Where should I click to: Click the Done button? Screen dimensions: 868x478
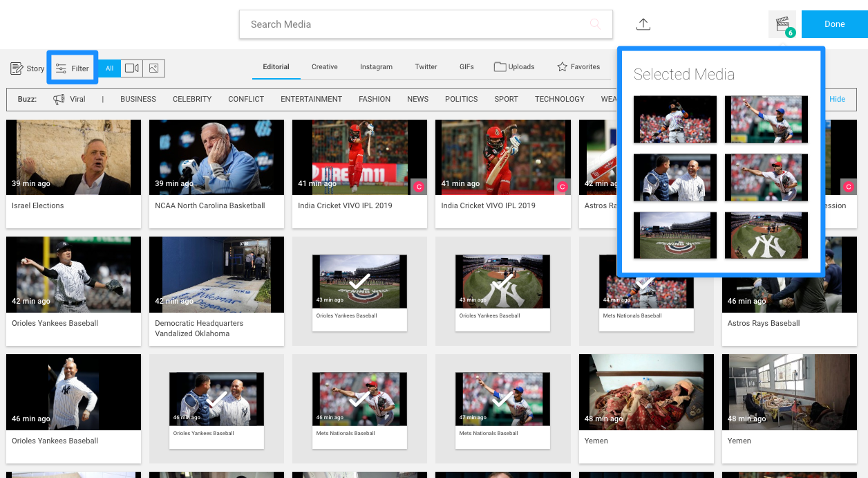pos(835,24)
